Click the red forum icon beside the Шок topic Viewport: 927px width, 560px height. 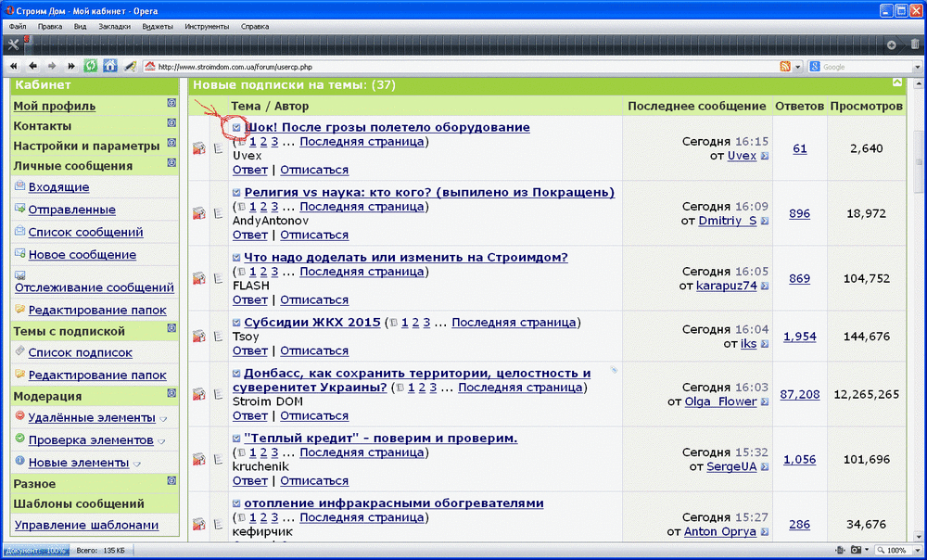tap(198, 148)
